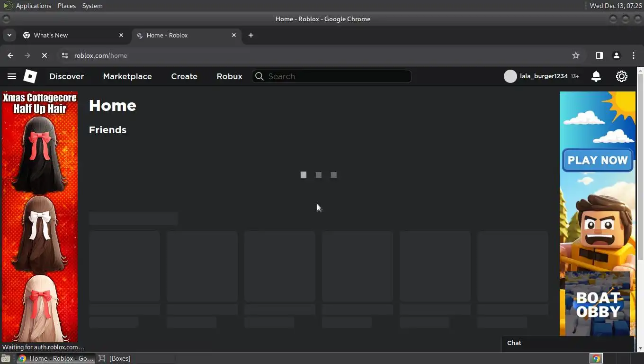
Task: Bookmark this page with the star
Action: [576, 55]
